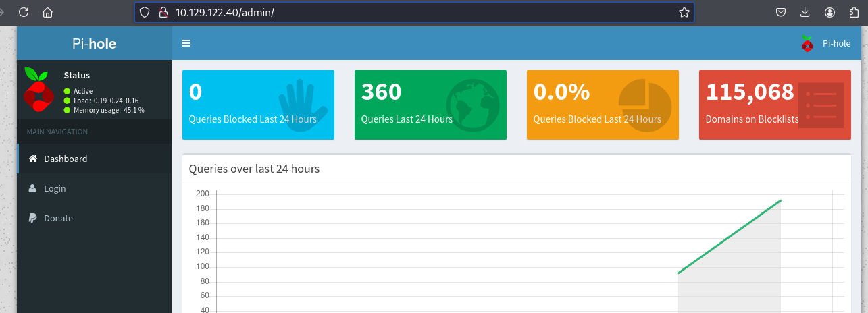The height and width of the screenshot is (313, 868).
Task: Open the extensions puzzle icon
Action: click(854, 12)
